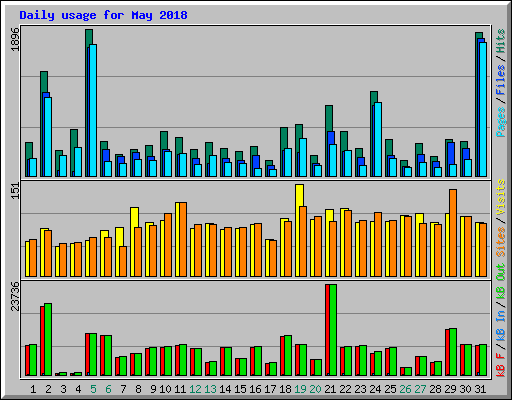Viewport: 512px width, 400px height.
Task: Click day 2 on the x-axis
Action: point(48,389)
